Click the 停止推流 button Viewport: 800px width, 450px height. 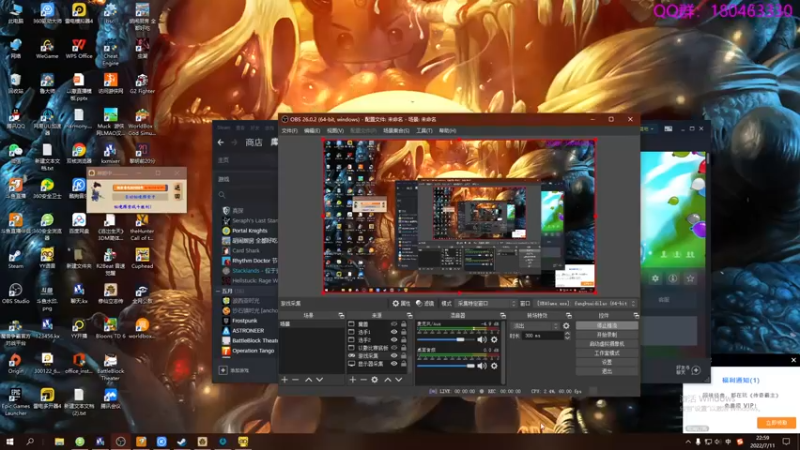click(607, 326)
